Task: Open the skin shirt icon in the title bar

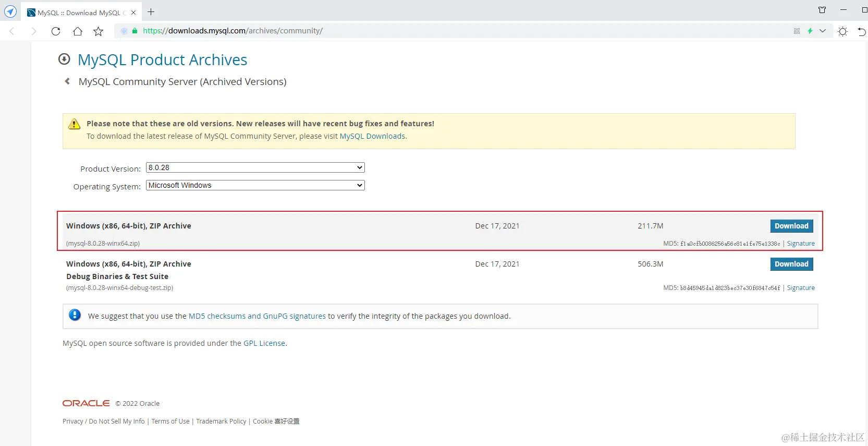Action: 822,10
